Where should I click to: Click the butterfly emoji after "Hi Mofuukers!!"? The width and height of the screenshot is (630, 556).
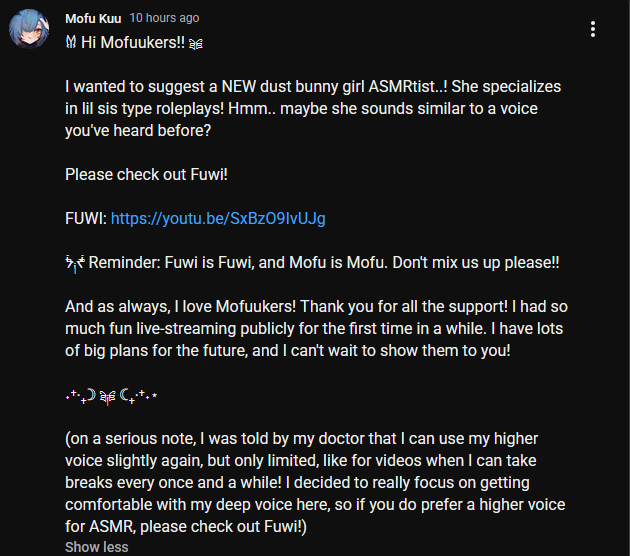pos(196,43)
